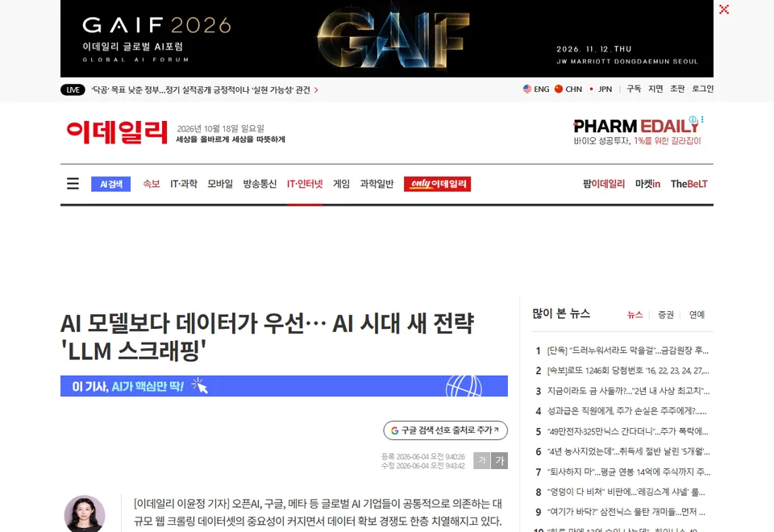Click the article headline 'AI 모델보다 데이터가 우선'
The image size is (774, 532).
click(x=267, y=337)
